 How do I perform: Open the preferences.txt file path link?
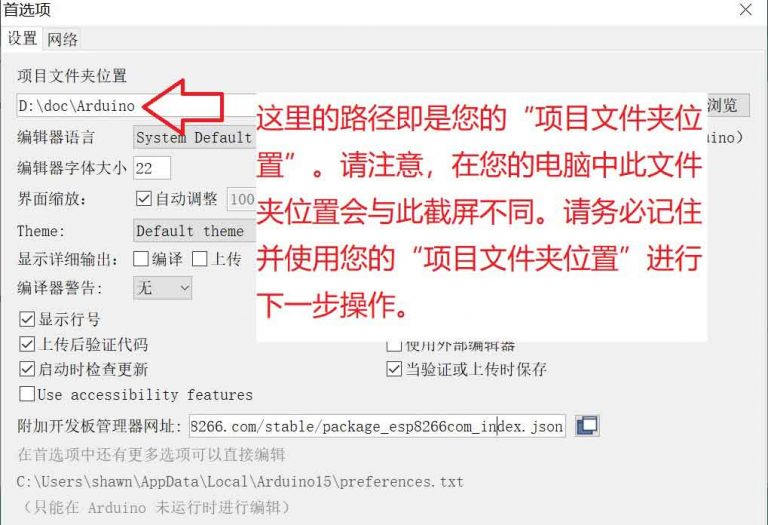(240, 482)
